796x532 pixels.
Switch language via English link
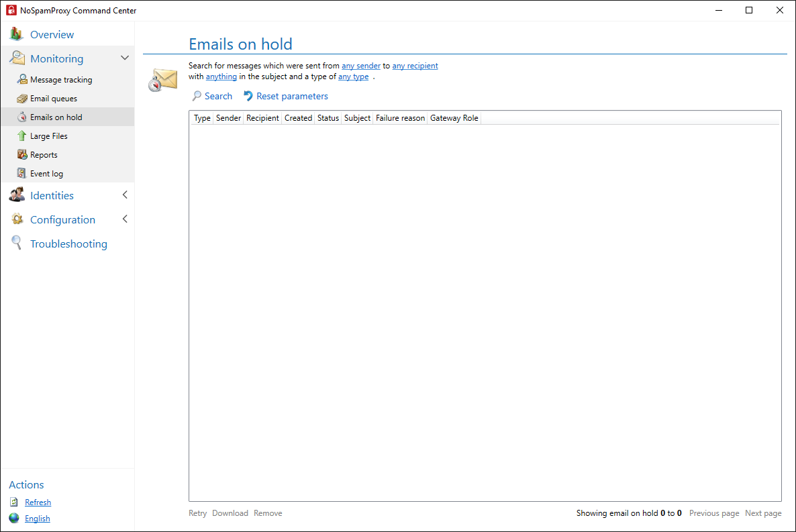[37, 519]
